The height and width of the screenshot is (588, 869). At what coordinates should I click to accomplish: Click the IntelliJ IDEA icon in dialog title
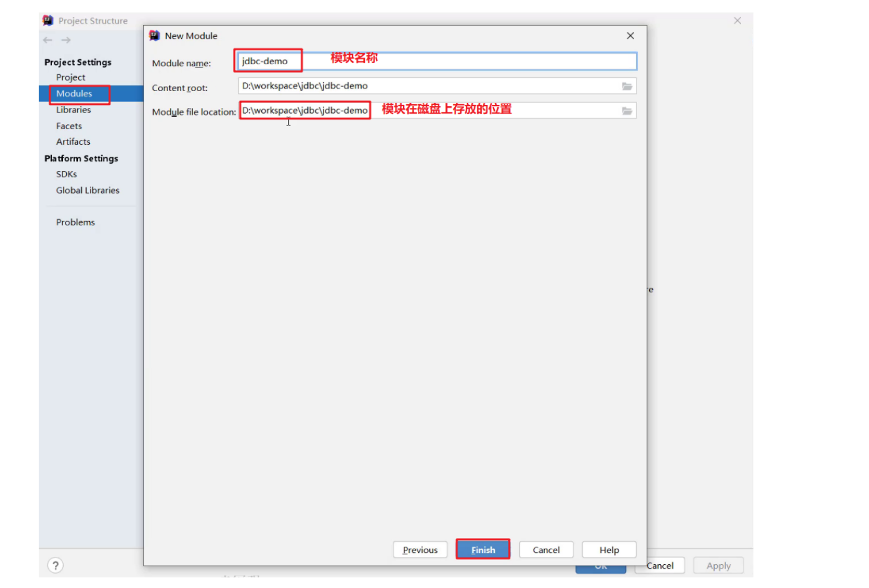pyautogui.click(x=154, y=36)
